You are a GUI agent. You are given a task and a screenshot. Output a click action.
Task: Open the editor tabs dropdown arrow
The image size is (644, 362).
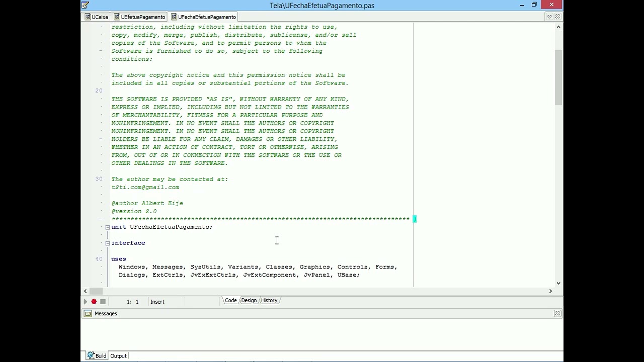click(549, 17)
